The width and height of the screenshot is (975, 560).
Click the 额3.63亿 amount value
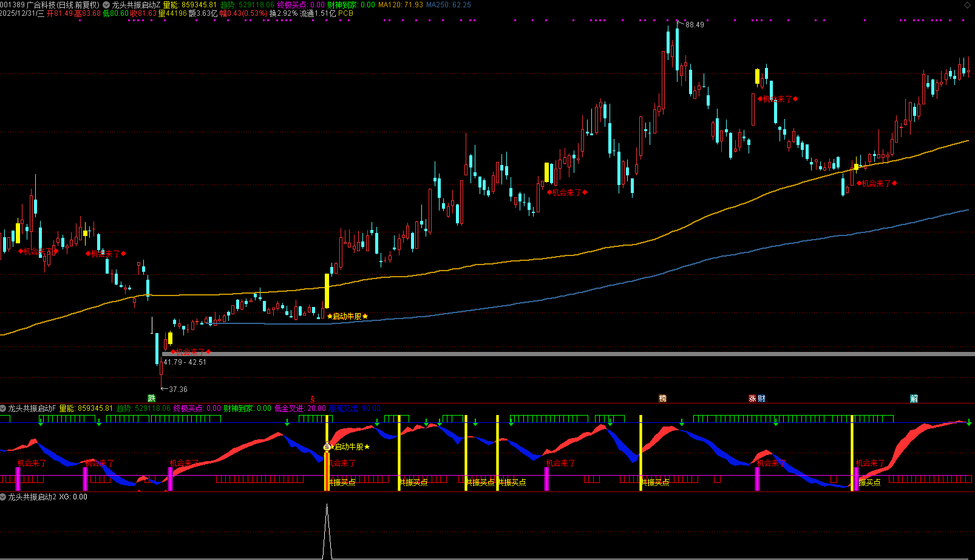coord(203,13)
